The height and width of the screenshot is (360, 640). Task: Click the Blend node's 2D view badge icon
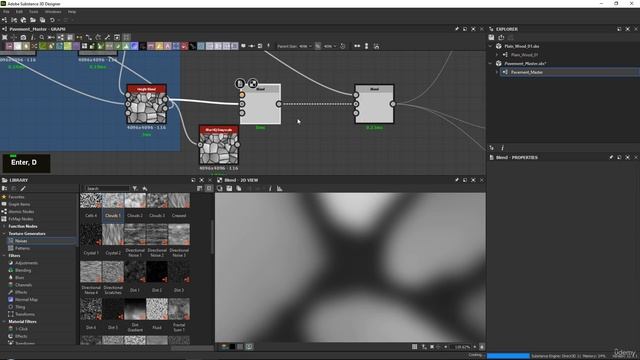coord(253,84)
